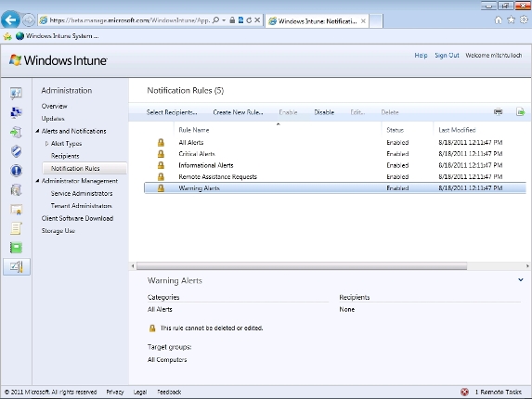Open a new browser tab
Image resolution: width=532 pixels, height=399 pixels.
click(376, 21)
